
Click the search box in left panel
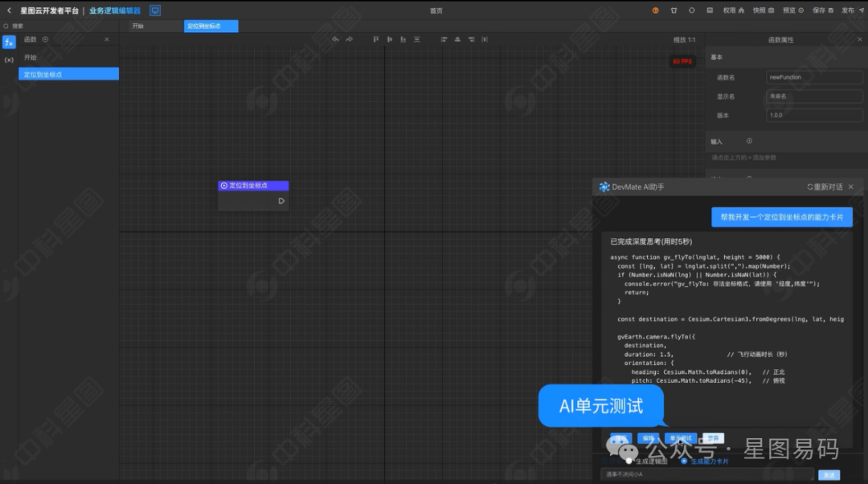click(x=59, y=26)
